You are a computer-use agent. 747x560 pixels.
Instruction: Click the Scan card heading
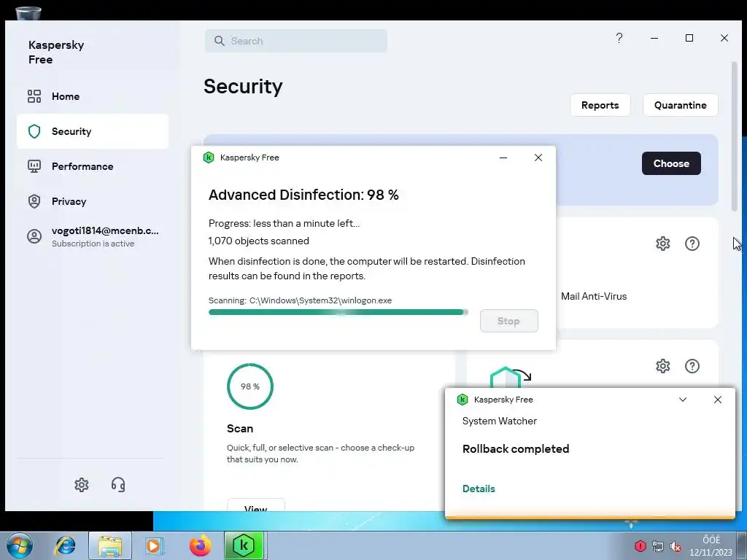pyautogui.click(x=239, y=429)
